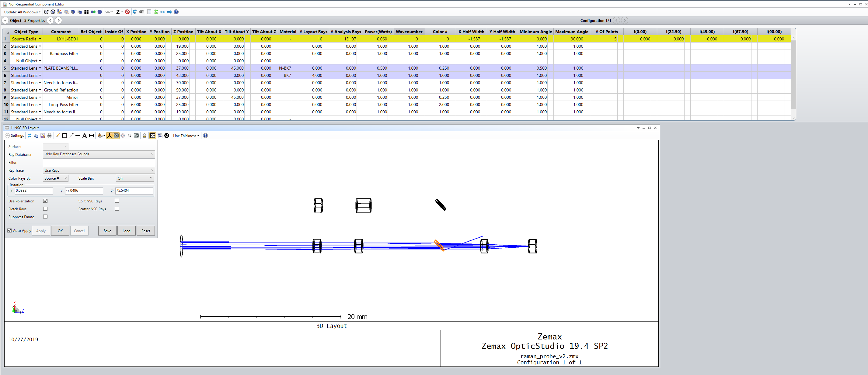Enable Suppress Frame checkbox
The width and height of the screenshot is (868, 375).
click(46, 216)
